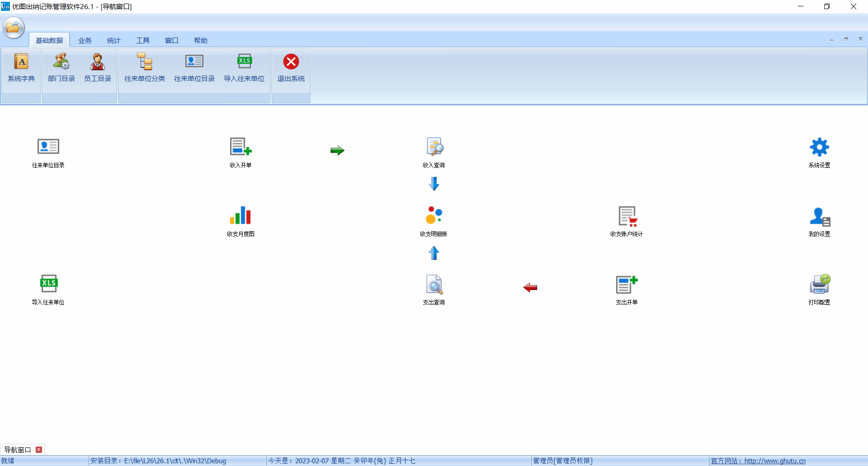Open the 系统设置 gear icon
The width and height of the screenshot is (868, 466).
(x=820, y=153)
